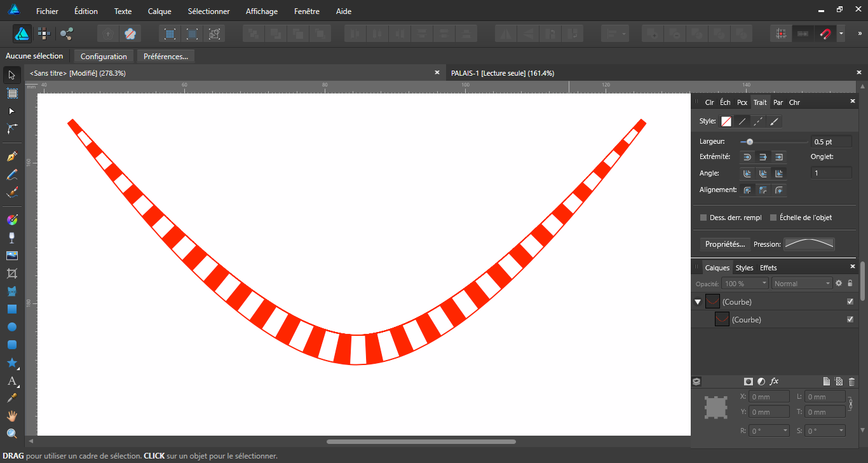
Task: Select the Zoom magnifier tool
Action: coord(11,434)
